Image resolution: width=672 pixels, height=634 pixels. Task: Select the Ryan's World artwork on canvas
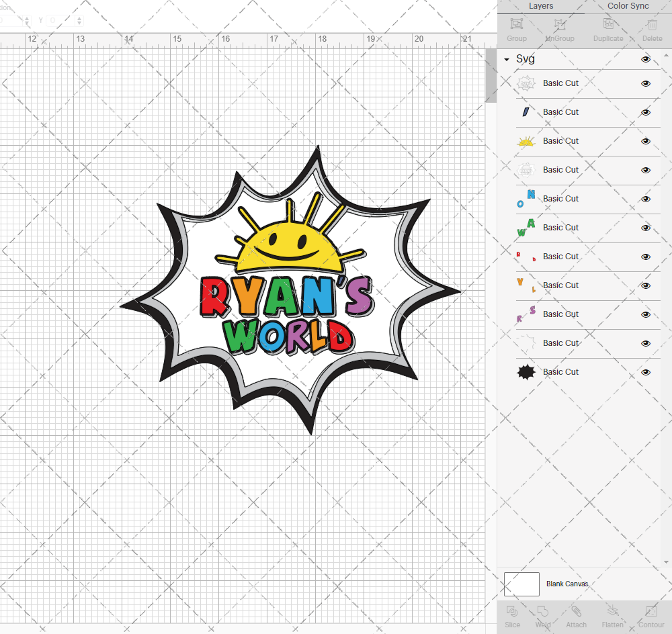click(290, 290)
